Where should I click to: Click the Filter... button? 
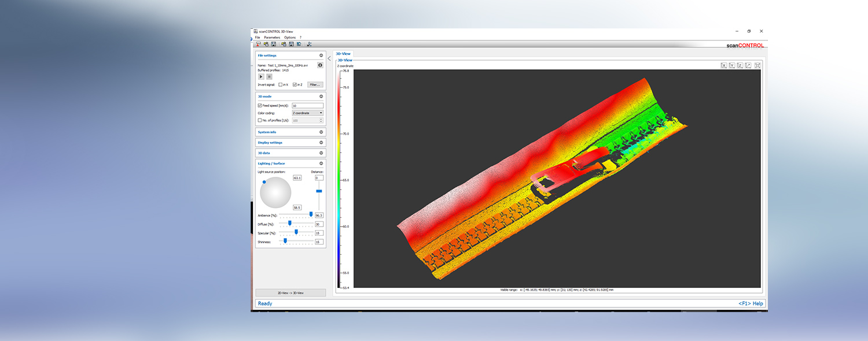pos(314,84)
